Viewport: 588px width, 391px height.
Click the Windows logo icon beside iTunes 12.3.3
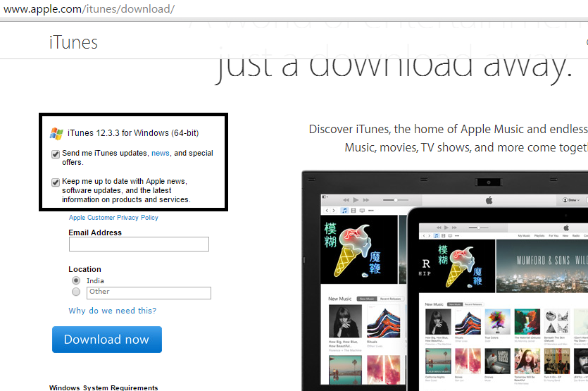click(56, 133)
